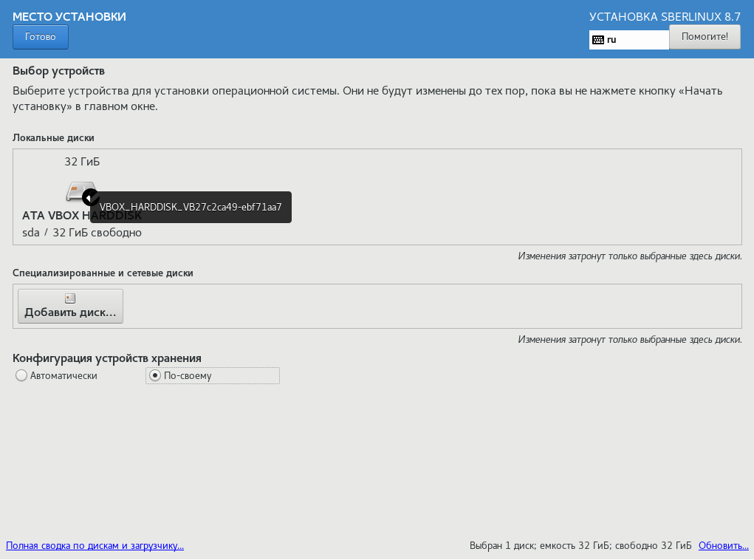
Task: Click the VBOX_HARDDISK serial number tooltip
Action: tap(191, 208)
